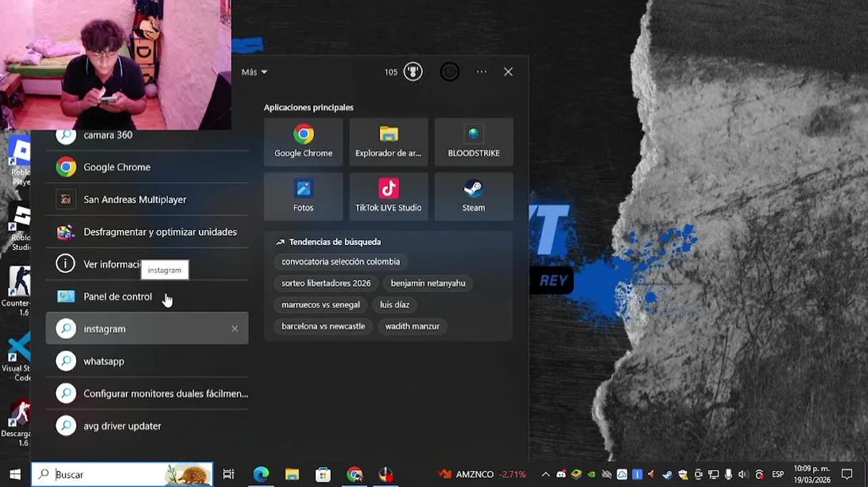This screenshot has width=868, height=487.
Task: Open the three-dot options menu
Action: [x=481, y=72]
